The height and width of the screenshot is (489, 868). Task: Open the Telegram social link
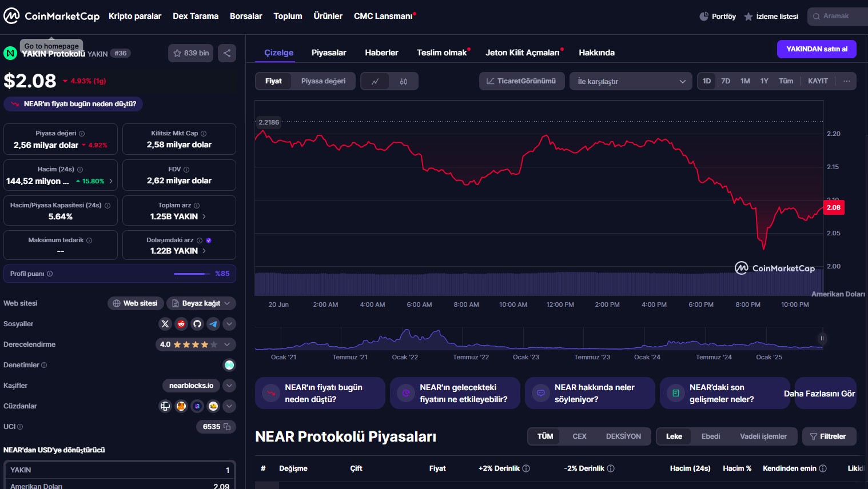(213, 324)
